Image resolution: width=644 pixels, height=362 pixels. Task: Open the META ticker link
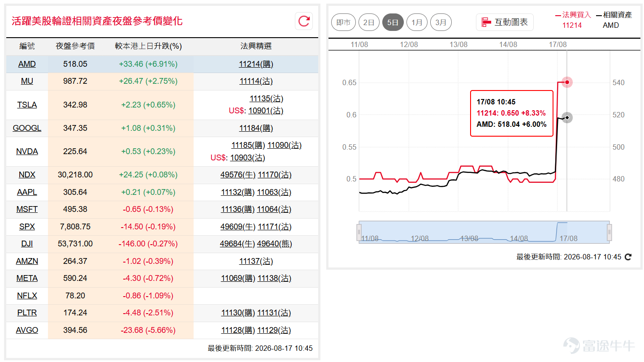(x=27, y=278)
